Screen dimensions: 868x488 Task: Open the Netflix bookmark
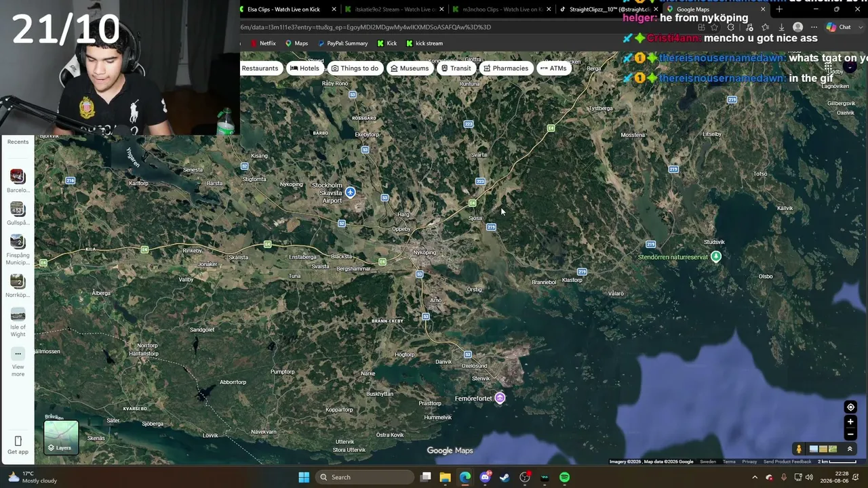[x=263, y=43]
